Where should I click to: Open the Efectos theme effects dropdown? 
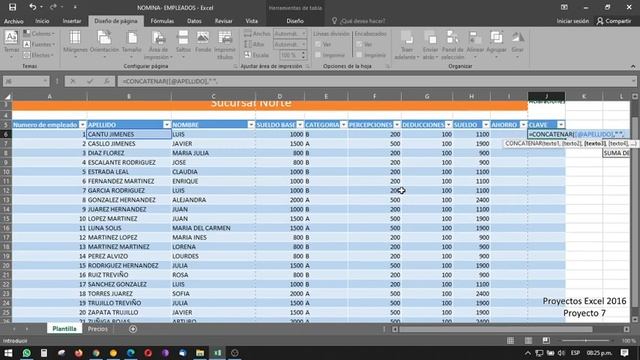[39, 55]
